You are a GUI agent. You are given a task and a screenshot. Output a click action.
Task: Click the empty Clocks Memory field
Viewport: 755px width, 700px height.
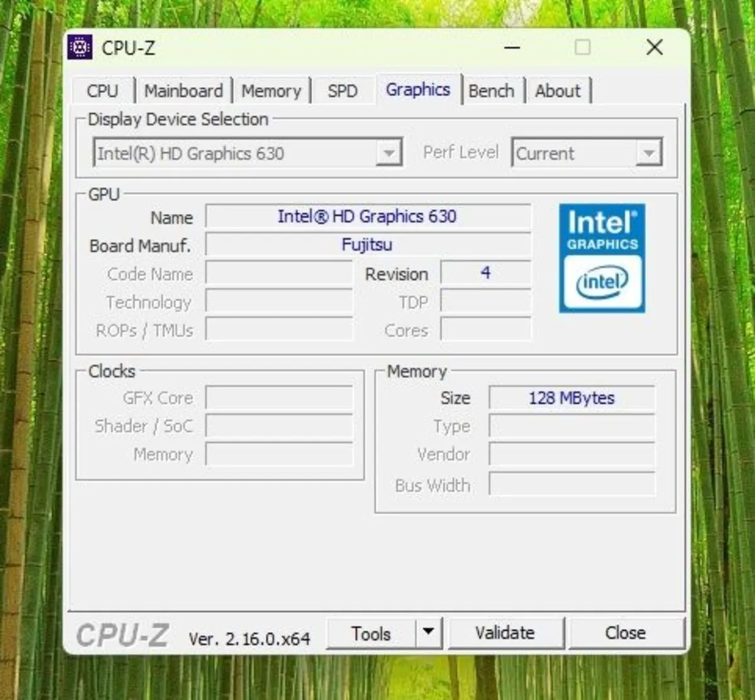tap(279, 454)
